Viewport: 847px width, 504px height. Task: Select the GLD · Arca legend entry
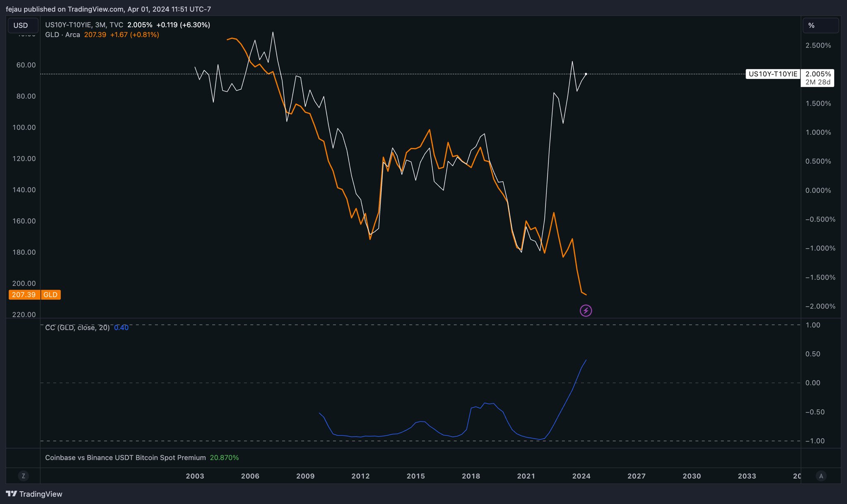click(x=62, y=35)
